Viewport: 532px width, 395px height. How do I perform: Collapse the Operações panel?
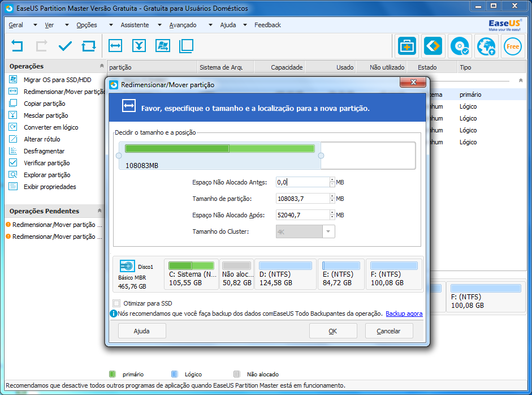tap(101, 66)
